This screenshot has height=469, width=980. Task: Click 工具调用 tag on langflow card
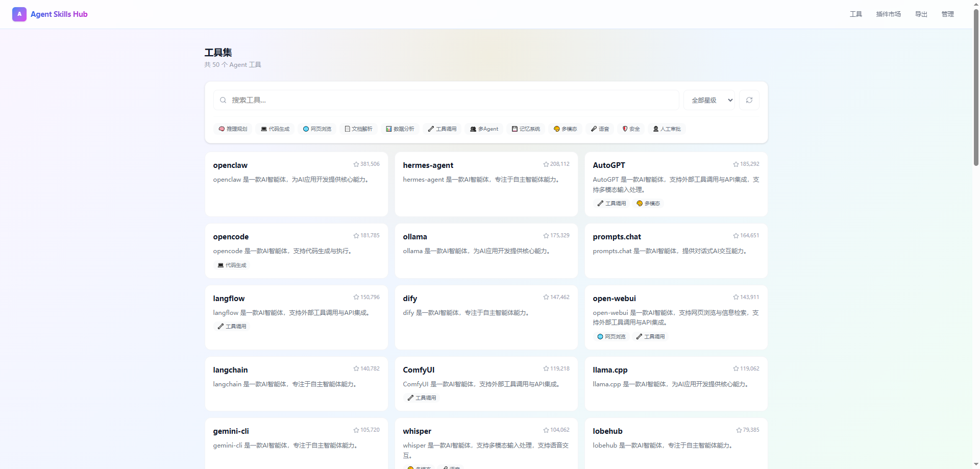pos(232,327)
